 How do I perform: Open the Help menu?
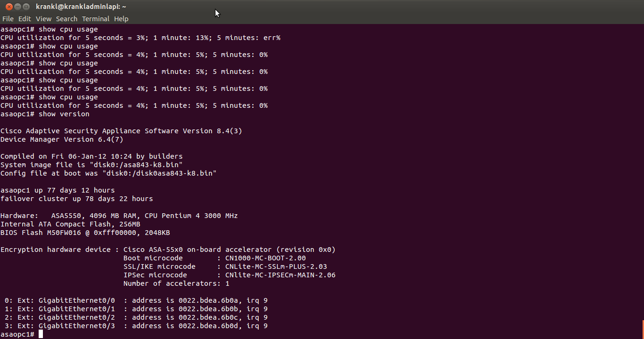click(x=121, y=19)
